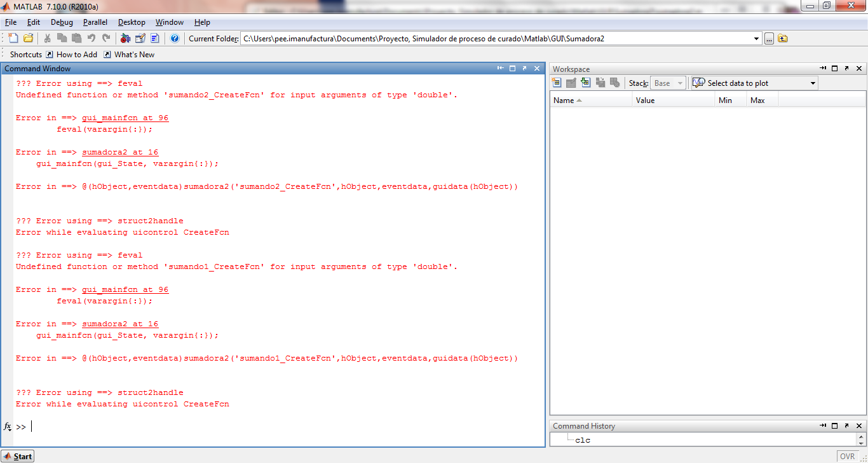Expand the Current Folder path dropdown

tap(756, 39)
